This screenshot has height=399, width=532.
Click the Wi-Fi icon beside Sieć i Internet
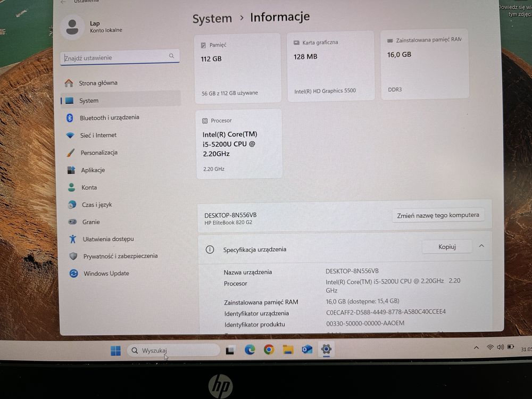[70, 135]
